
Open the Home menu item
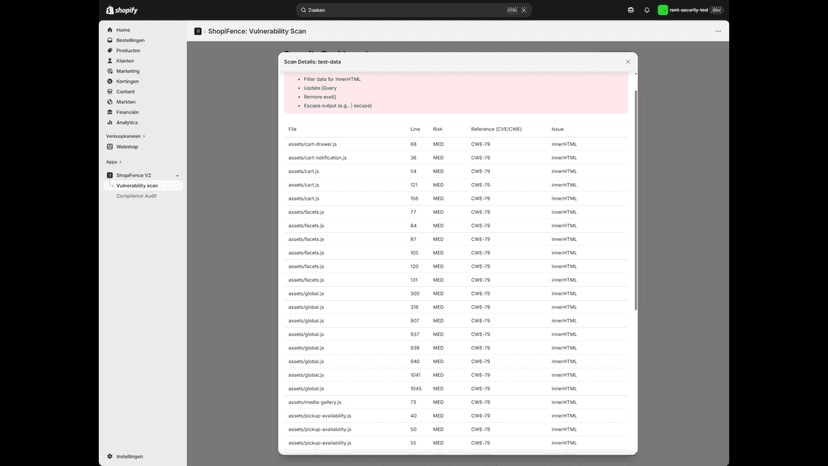[x=123, y=30]
